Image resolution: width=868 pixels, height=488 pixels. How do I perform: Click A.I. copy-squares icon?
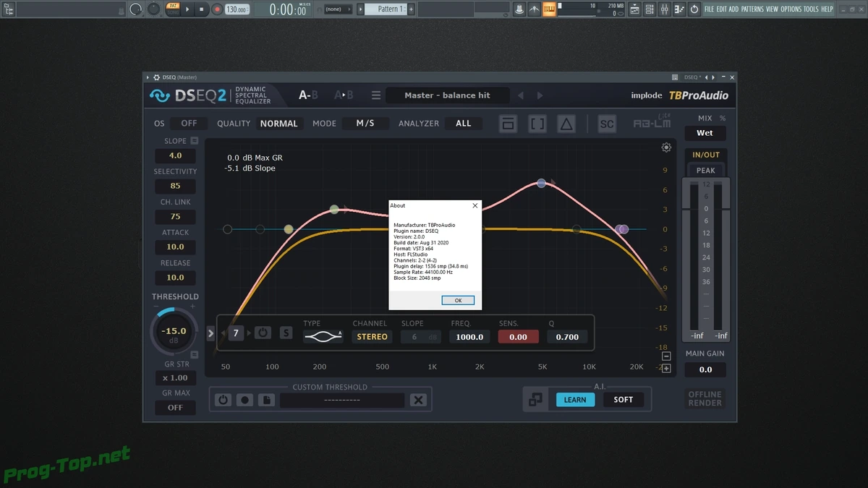(x=536, y=399)
